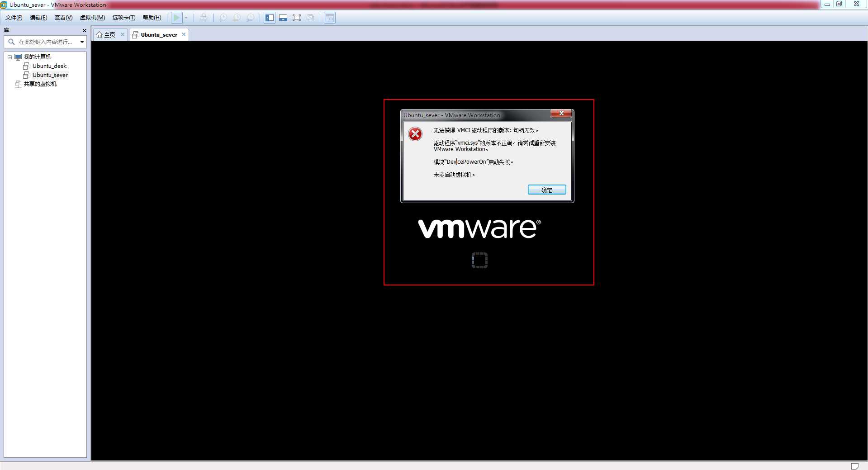
Task: Click 确定 in the error dialog
Action: coord(547,190)
